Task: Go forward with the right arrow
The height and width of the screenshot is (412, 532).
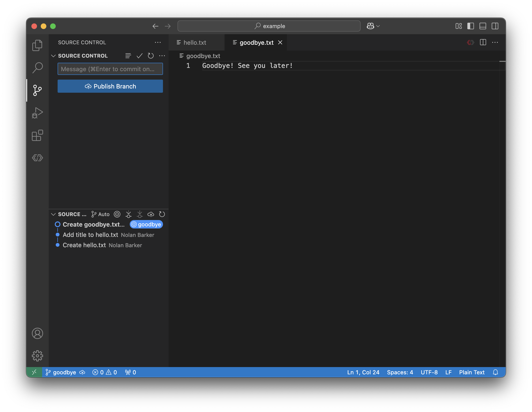Action: click(x=168, y=26)
